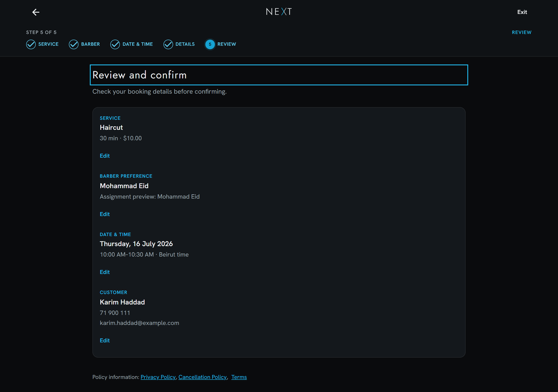Click the DATE & TIME section label in card

point(116,234)
